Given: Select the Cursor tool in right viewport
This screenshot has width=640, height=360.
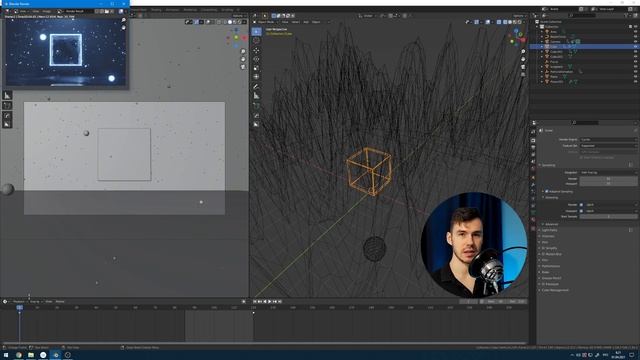Looking at the screenshot, I should [256, 40].
